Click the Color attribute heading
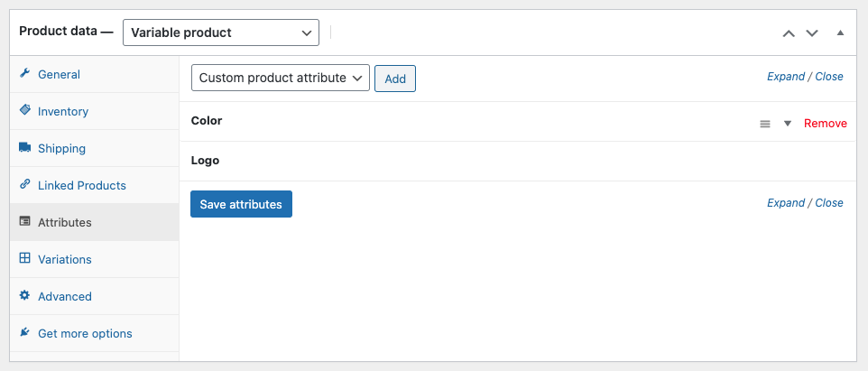The height and width of the screenshot is (371, 868). 207,121
